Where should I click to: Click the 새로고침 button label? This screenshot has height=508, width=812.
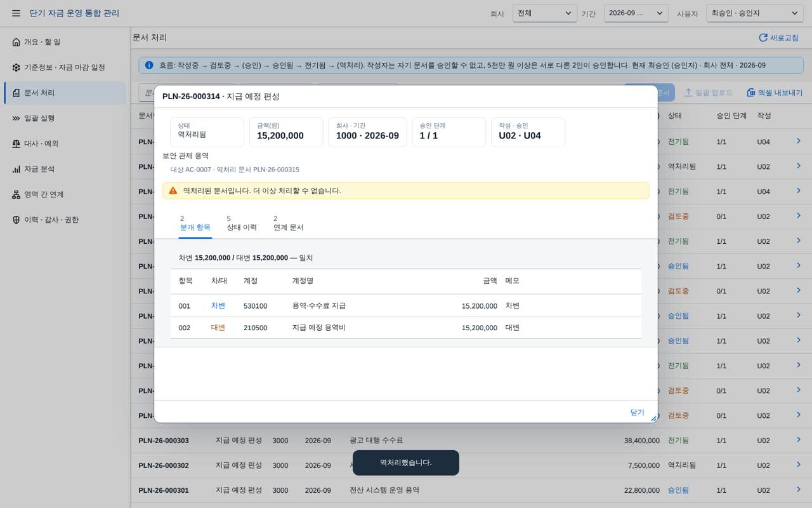coord(785,38)
